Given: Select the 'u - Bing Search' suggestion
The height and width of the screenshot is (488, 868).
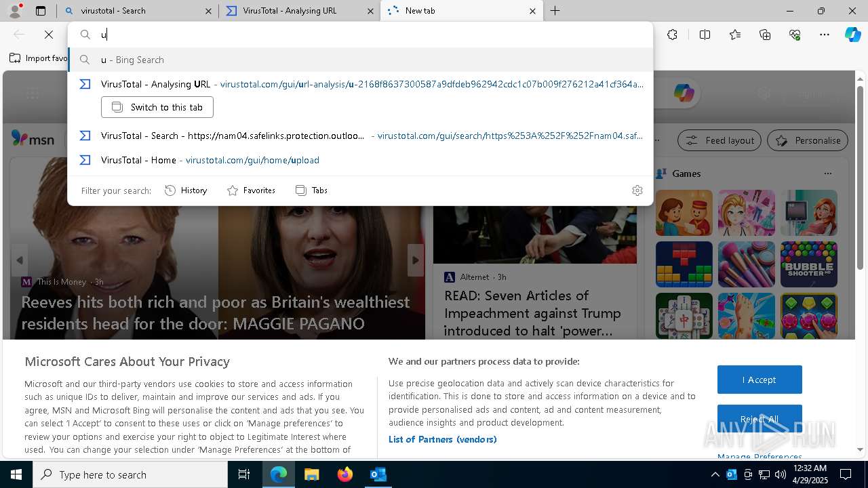Looking at the screenshot, I should 360,60.
